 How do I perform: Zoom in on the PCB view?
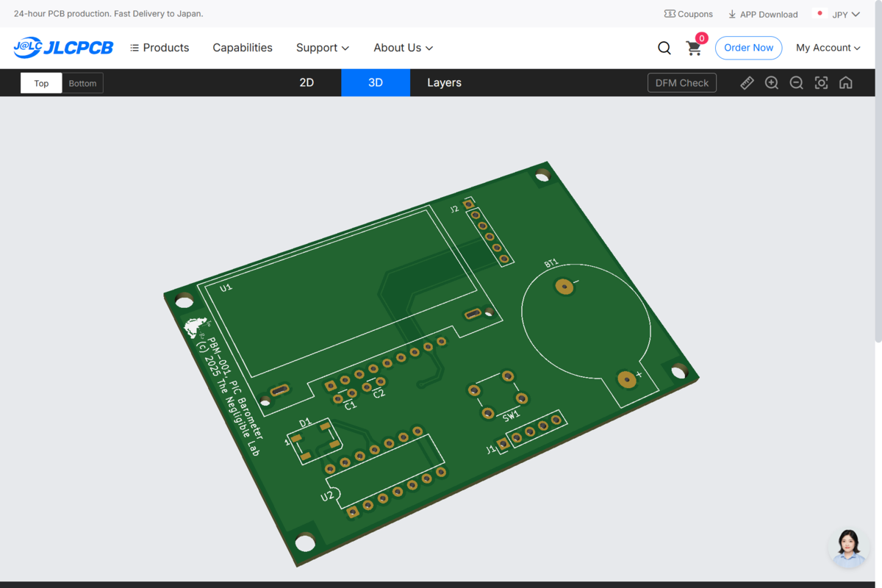coord(772,83)
